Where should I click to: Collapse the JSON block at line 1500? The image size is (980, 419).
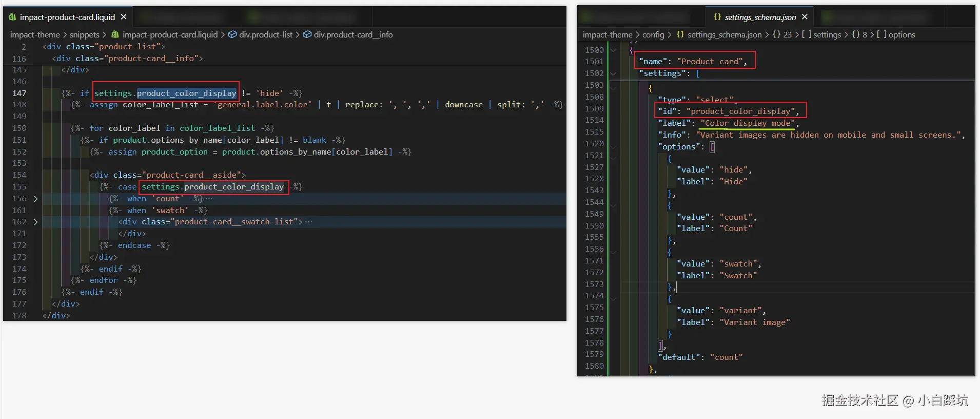[x=613, y=50]
